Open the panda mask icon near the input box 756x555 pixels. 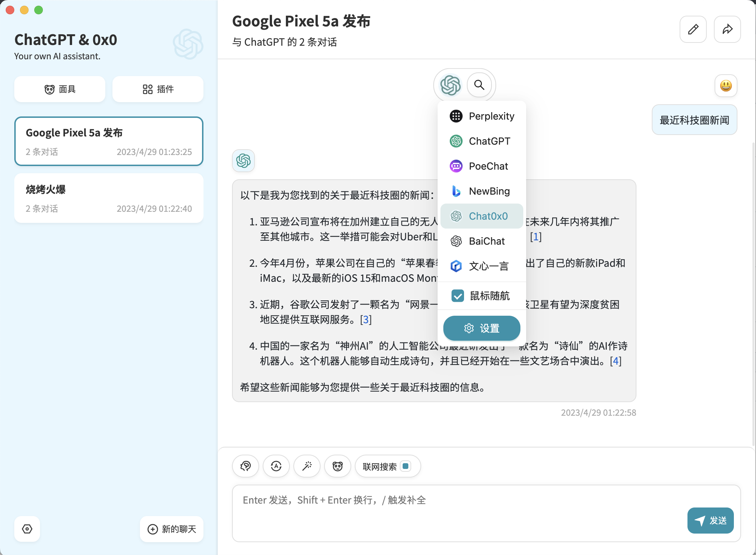click(x=337, y=466)
